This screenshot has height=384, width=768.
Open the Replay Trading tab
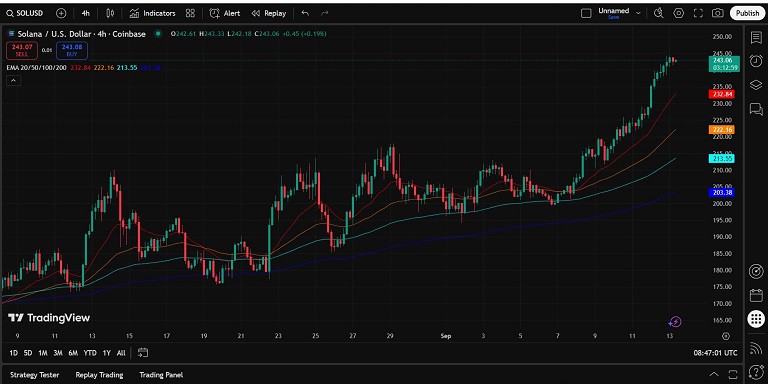(99, 375)
